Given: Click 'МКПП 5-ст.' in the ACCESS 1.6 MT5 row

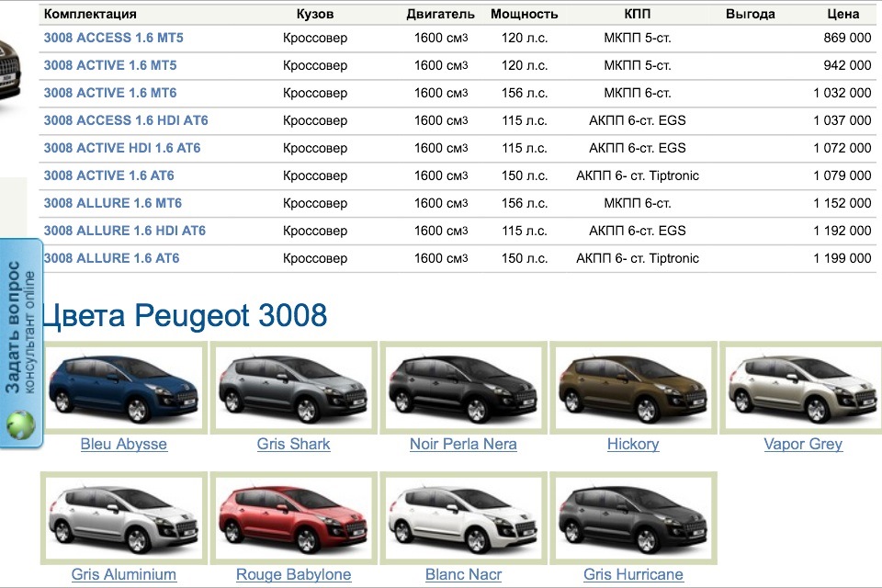Looking at the screenshot, I should pos(638,38).
